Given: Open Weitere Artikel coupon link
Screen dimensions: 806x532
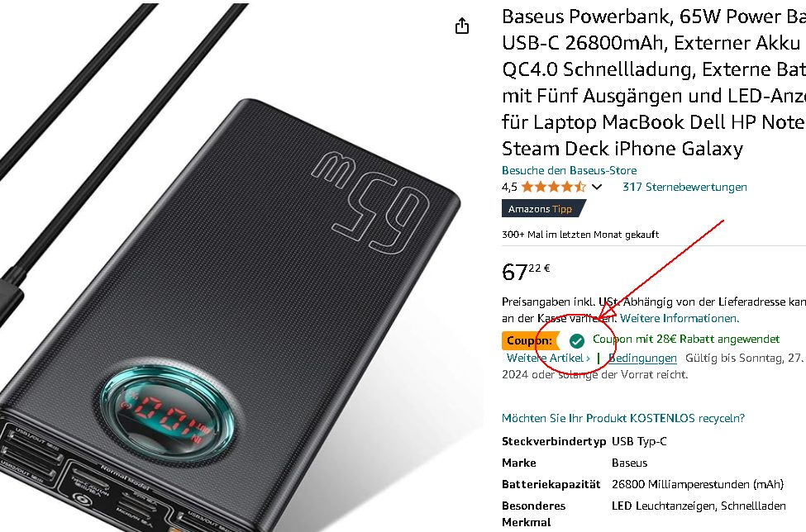Looking at the screenshot, I should [548, 358].
